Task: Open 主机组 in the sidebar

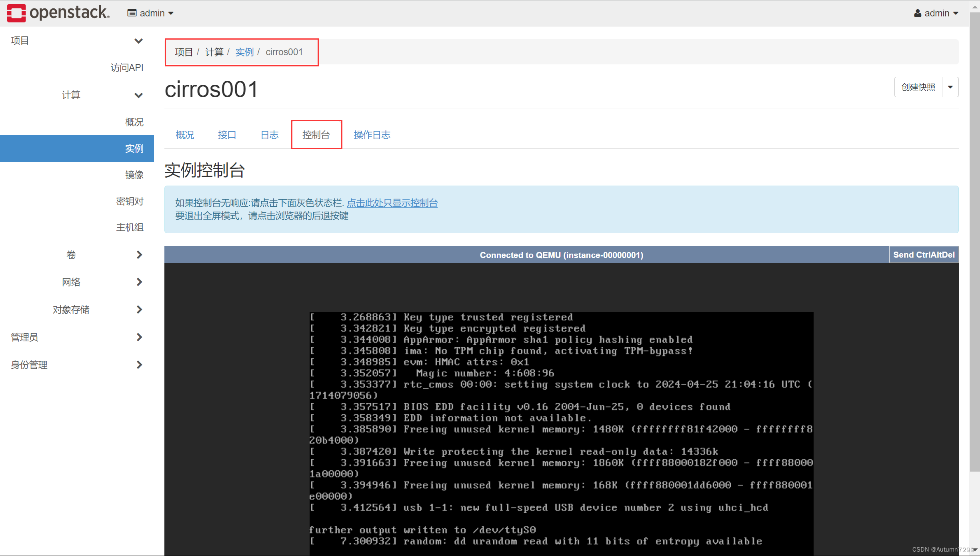Action: tap(130, 227)
